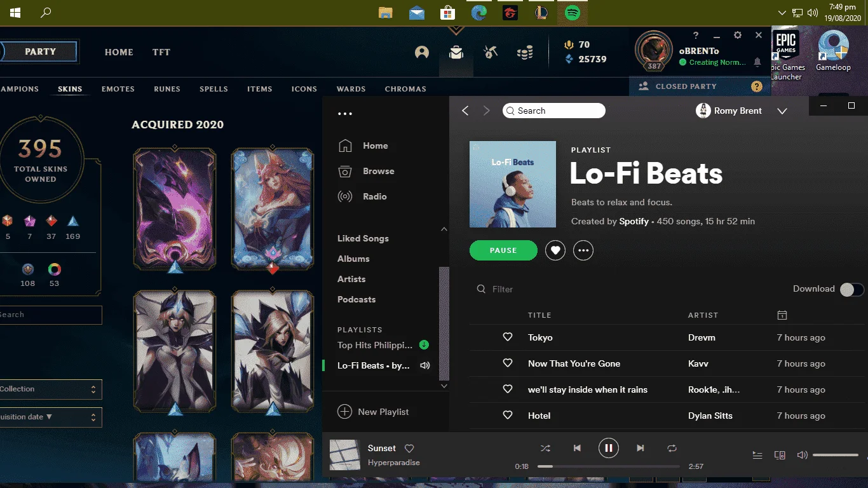Open Spotify from the Windows taskbar
This screenshot has height=488, width=868.
pos(573,13)
